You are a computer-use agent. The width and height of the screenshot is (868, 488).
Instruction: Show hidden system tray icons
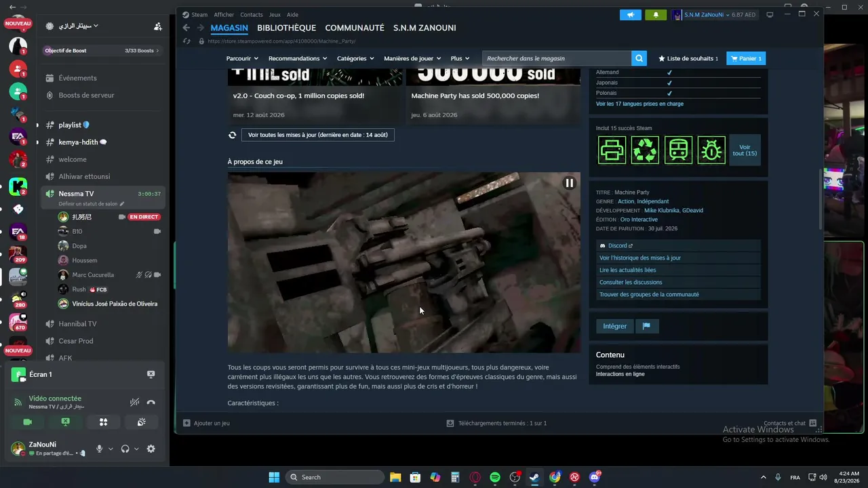[763, 477]
